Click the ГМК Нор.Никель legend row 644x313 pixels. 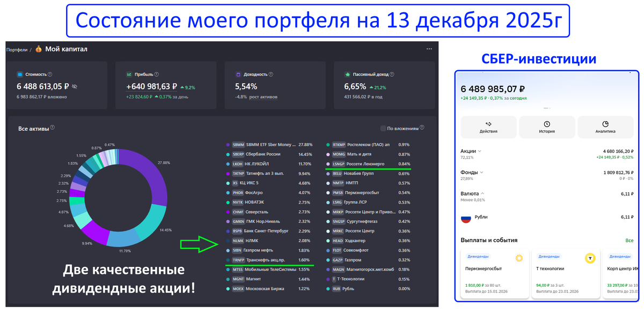click(269, 221)
